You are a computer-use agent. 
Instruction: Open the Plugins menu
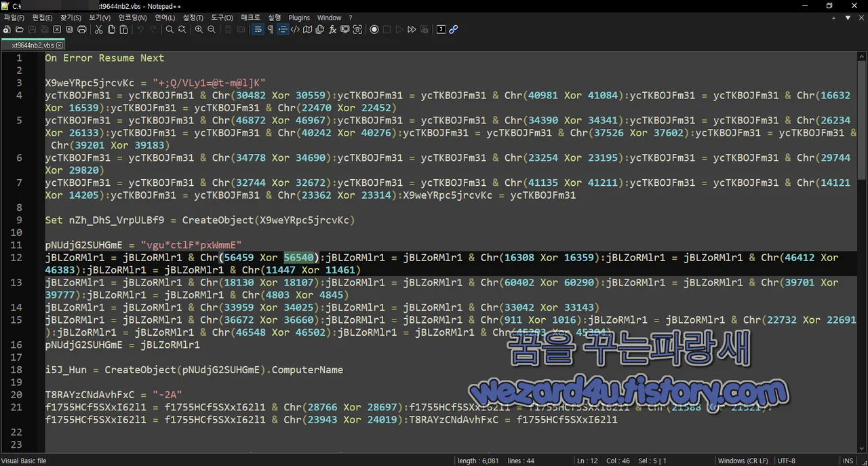(x=299, y=18)
